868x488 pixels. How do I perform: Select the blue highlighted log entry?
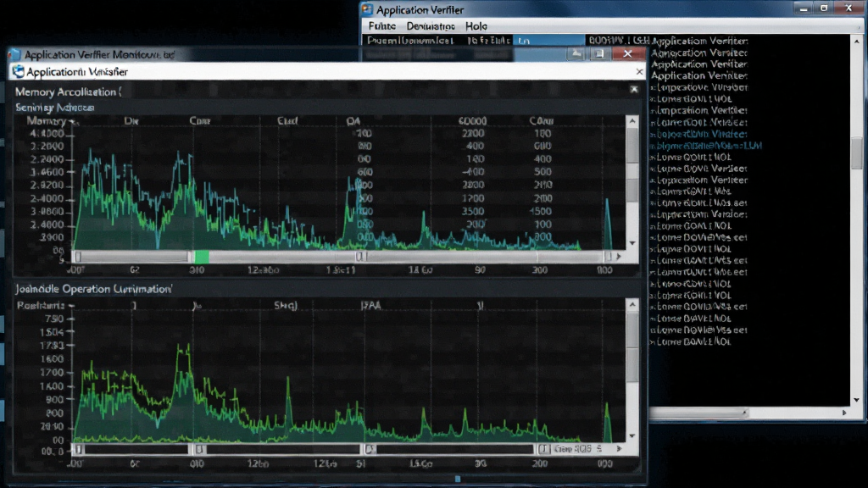[706, 146]
